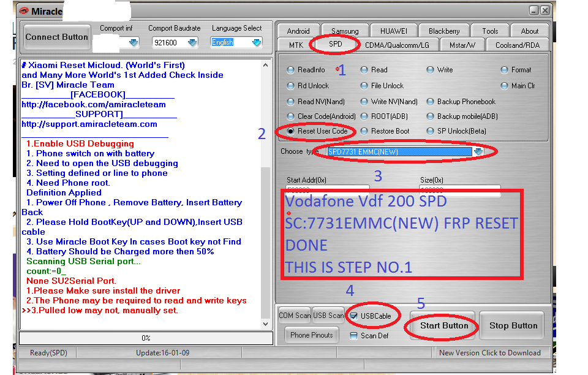Choose the Format operation
Screen dimensions: 588x375
click(x=505, y=70)
